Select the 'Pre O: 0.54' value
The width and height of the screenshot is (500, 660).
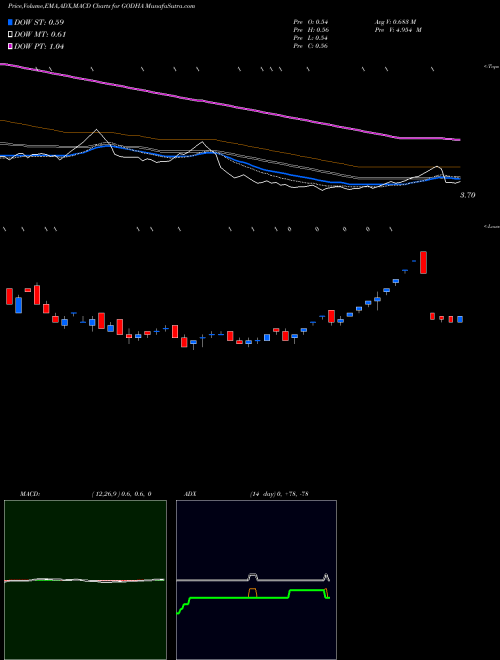pos(311,22)
